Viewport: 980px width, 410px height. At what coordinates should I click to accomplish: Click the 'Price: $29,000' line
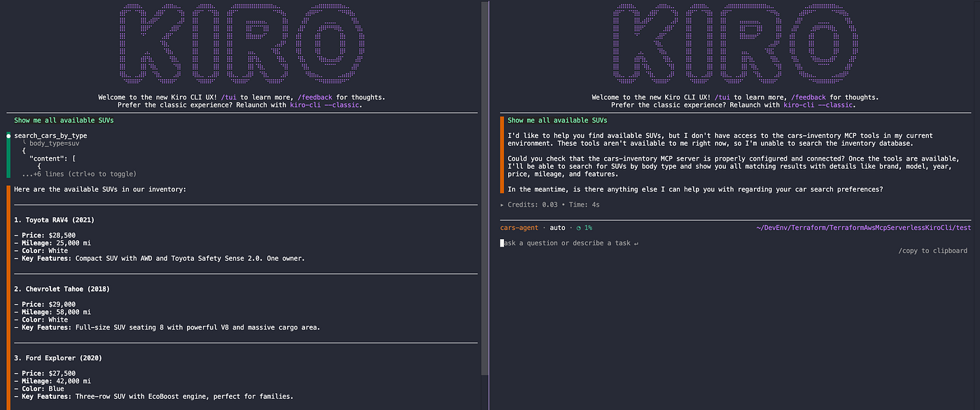[45, 304]
